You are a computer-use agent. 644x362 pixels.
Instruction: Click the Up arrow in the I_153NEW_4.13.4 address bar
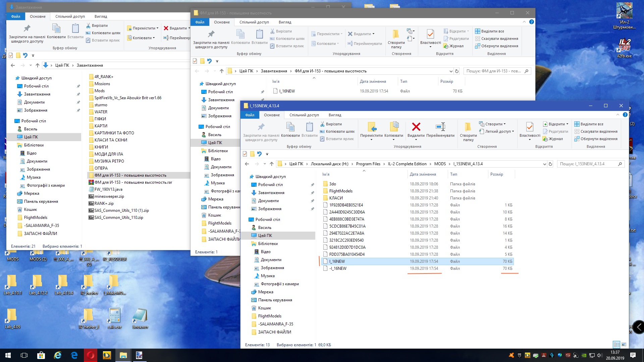tap(272, 164)
